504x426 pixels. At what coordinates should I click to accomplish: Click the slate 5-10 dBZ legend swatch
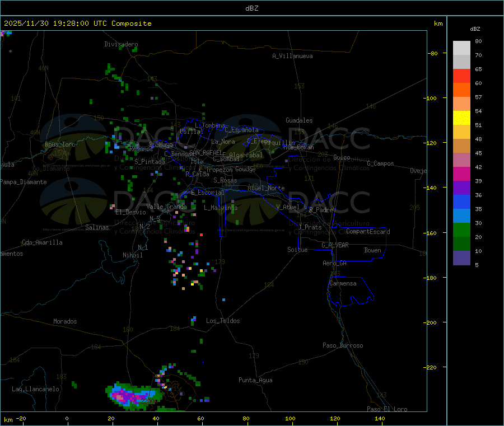461,258
